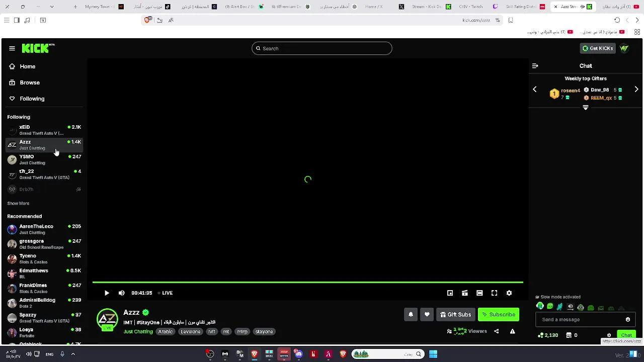Open the Kick hamburger sidebar menu
Viewport: 644px width, 362px height.
tap(12, 48)
